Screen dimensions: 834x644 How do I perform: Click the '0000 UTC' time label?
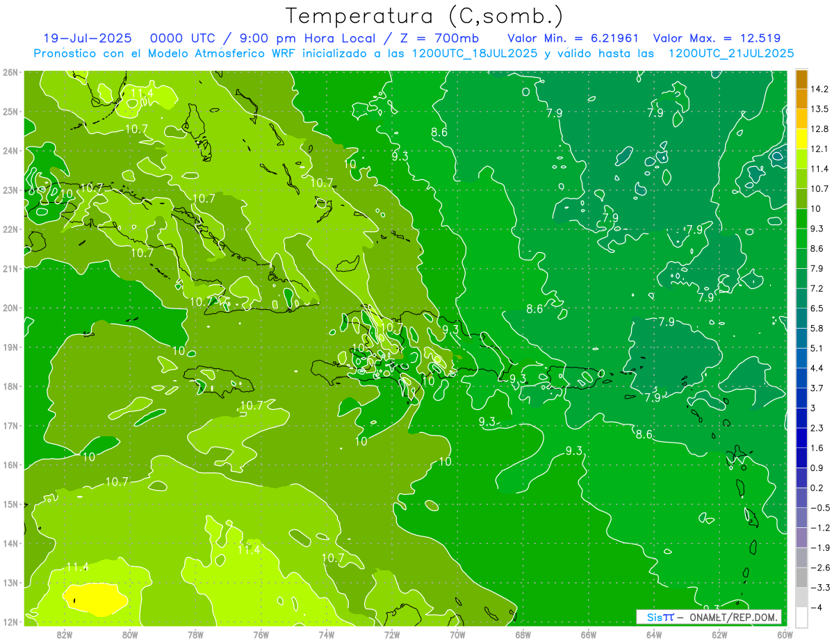(182, 38)
